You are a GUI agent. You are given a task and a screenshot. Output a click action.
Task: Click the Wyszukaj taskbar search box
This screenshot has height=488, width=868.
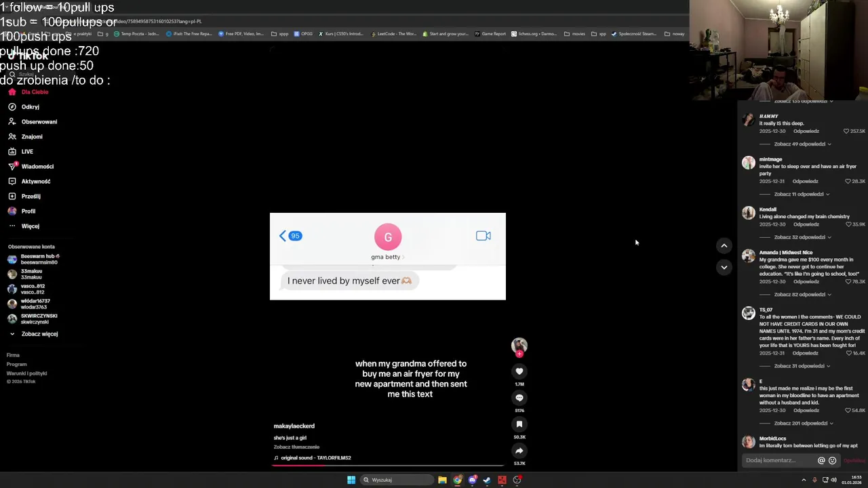pos(397,480)
